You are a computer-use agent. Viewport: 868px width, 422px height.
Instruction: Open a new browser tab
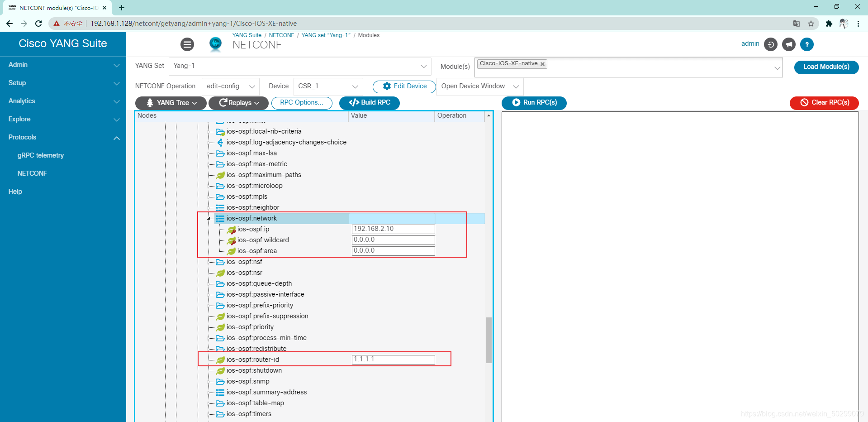(122, 8)
